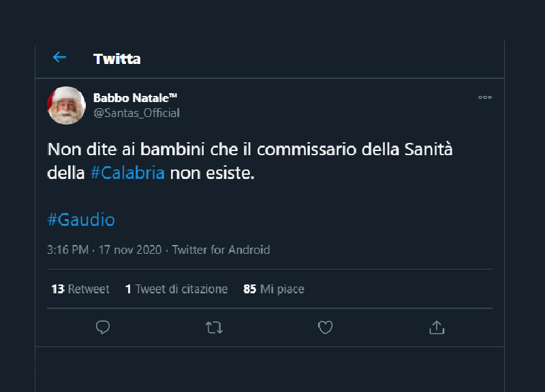Open the #Gaudio hashtag
Screen dimensions: 545x392
coord(81,220)
